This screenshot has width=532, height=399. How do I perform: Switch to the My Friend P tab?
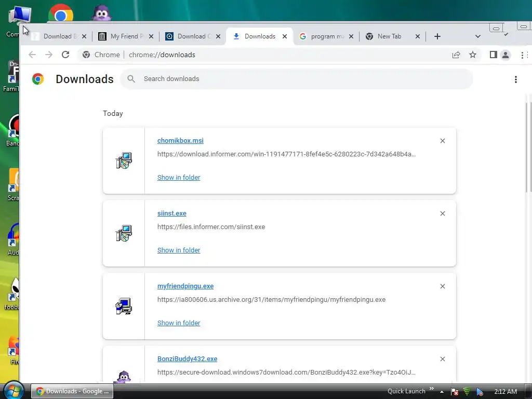pos(125,36)
